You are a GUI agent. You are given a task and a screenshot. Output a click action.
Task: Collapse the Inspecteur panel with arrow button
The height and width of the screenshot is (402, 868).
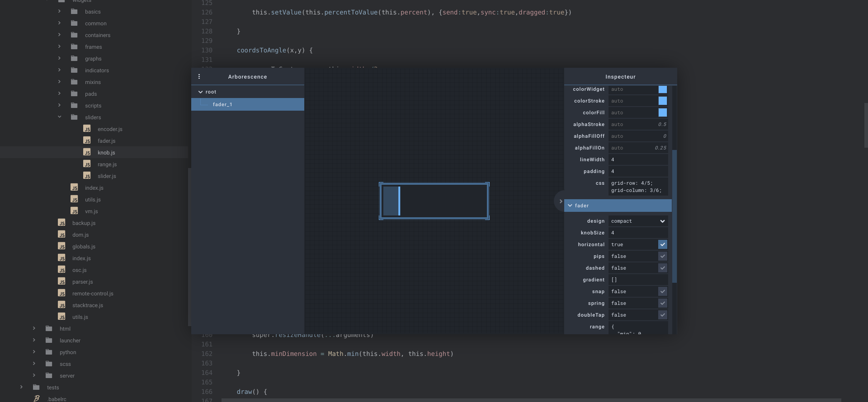click(x=560, y=201)
